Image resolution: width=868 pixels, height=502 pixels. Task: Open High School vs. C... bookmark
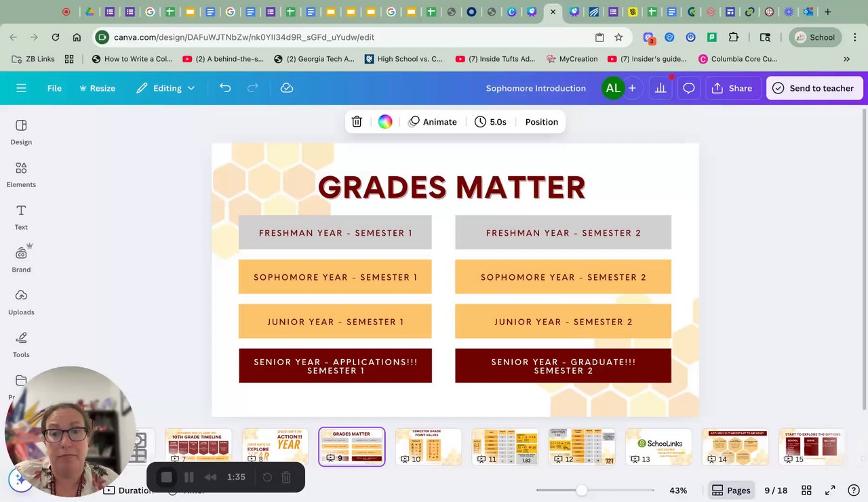[x=403, y=59]
